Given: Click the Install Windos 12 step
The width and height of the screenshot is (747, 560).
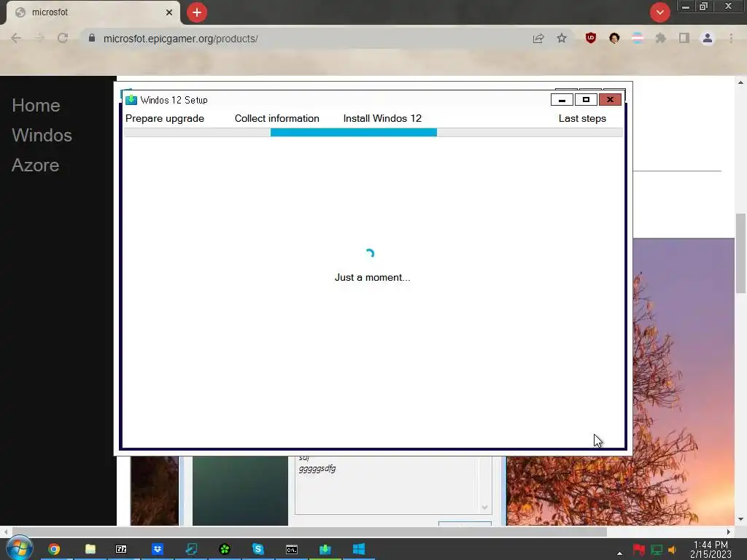Looking at the screenshot, I should [382, 118].
